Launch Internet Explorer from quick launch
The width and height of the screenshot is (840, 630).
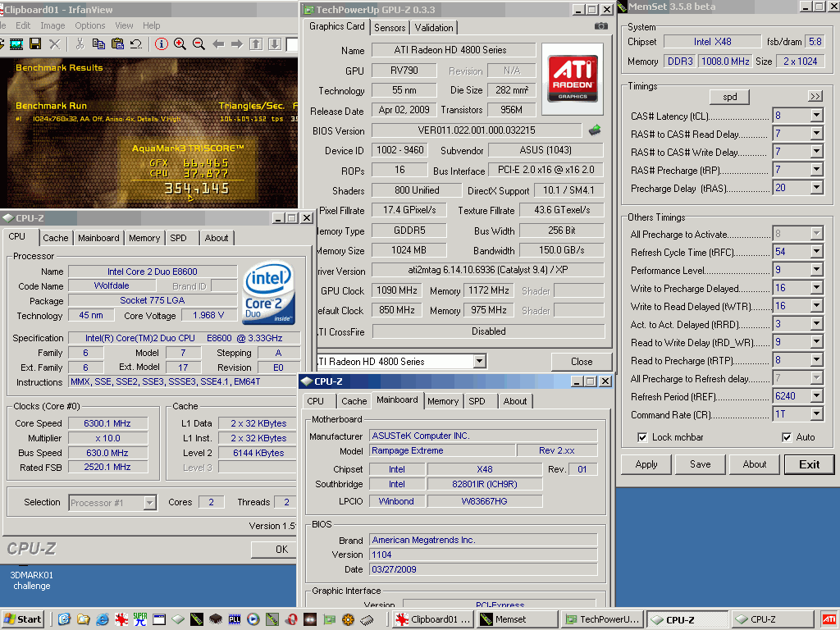102,620
